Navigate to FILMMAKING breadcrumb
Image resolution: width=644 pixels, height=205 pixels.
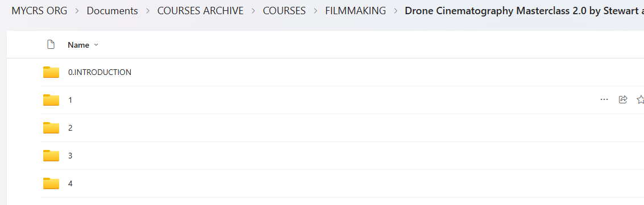(356, 11)
